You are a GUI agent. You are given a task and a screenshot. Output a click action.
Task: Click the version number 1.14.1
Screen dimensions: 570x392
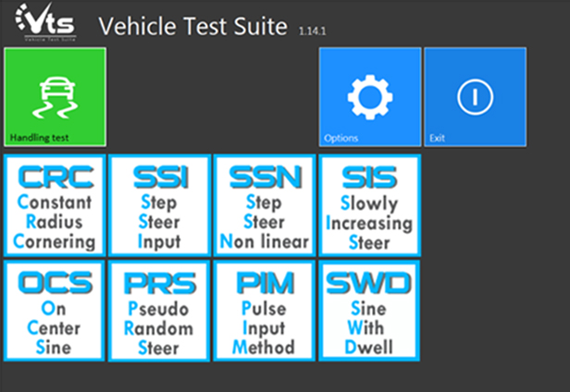coord(312,31)
